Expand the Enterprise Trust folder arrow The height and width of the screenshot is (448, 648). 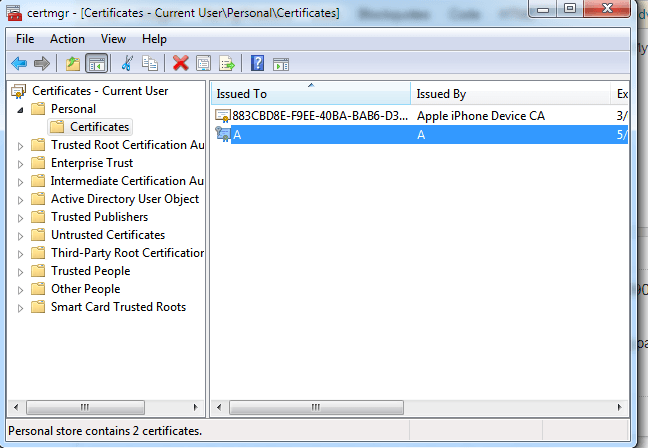pos(20,163)
